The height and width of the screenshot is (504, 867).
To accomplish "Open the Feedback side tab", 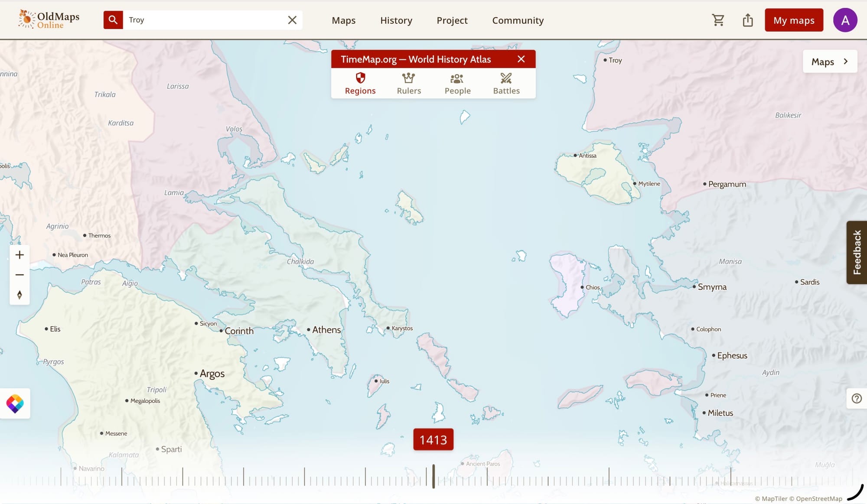I will pos(857,252).
